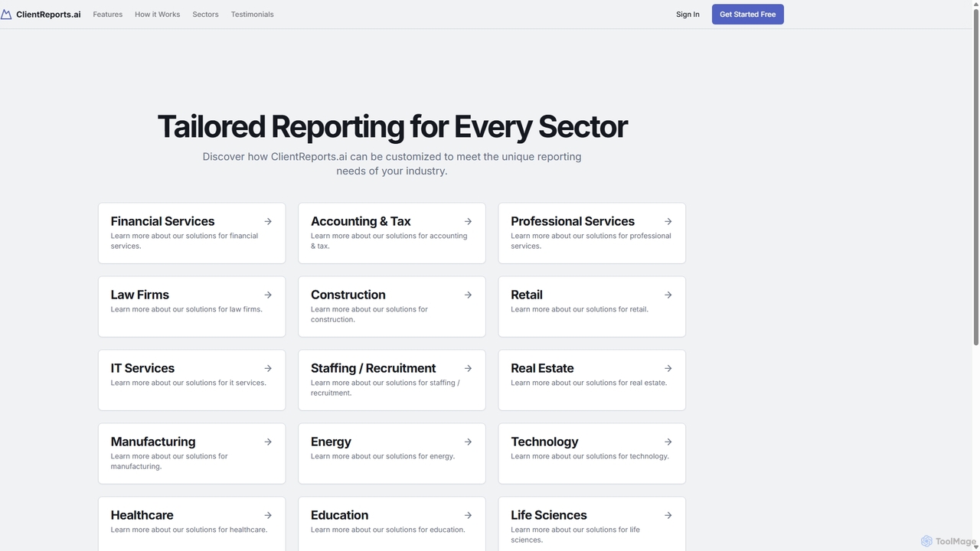Open the Real Estate title
This screenshot has height=551, width=980.
pos(542,368)
